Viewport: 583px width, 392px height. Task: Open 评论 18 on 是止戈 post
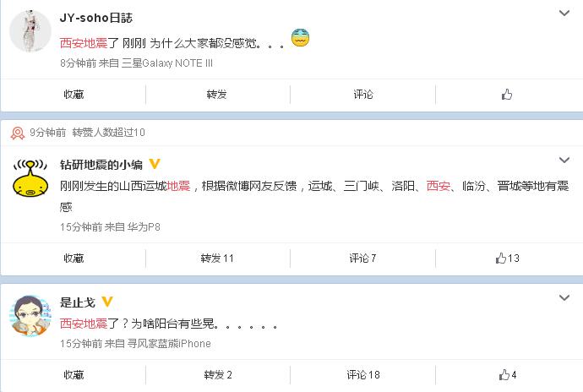363,374
